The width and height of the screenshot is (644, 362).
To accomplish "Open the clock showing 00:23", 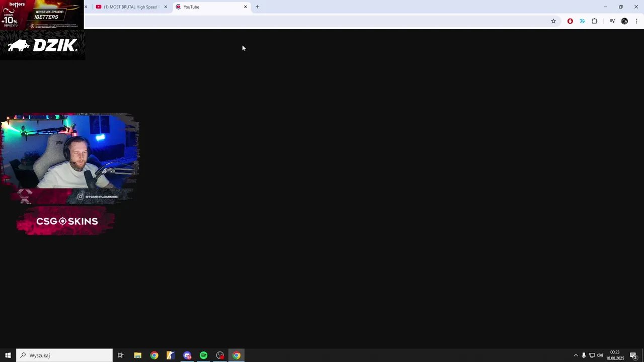I will click(615, 355).
